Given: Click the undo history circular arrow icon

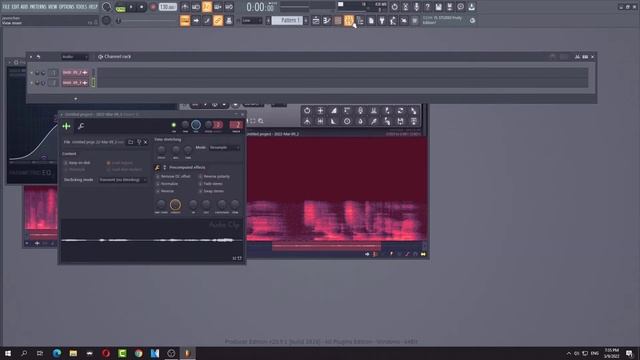Looking at the screenshot, I should point(394,7).
